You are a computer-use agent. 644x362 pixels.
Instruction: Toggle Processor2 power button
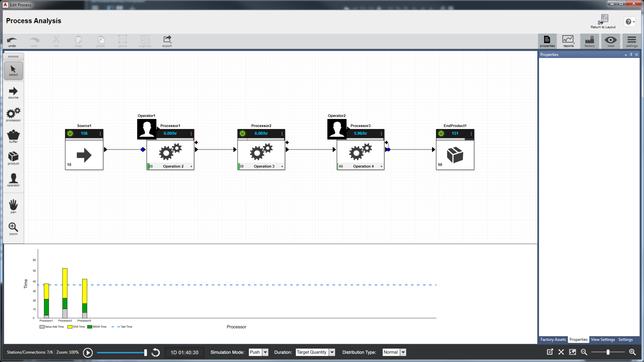click(243, 133)
